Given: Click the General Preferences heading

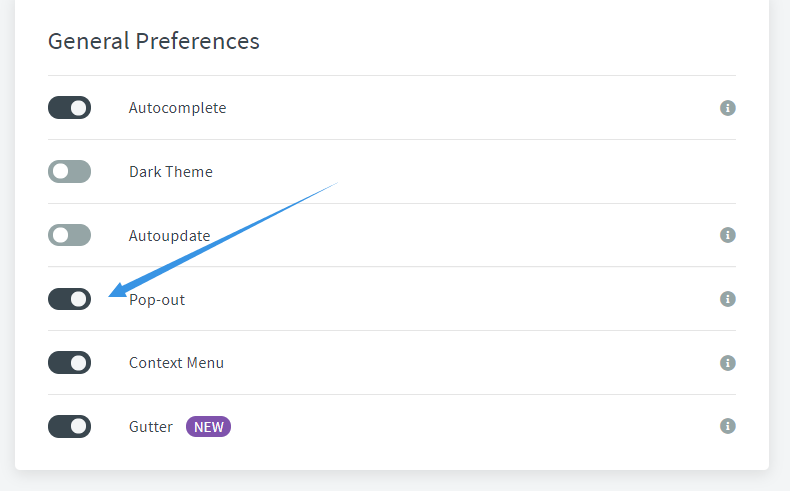Looking at the screenshot, I should tap(154, 41).
